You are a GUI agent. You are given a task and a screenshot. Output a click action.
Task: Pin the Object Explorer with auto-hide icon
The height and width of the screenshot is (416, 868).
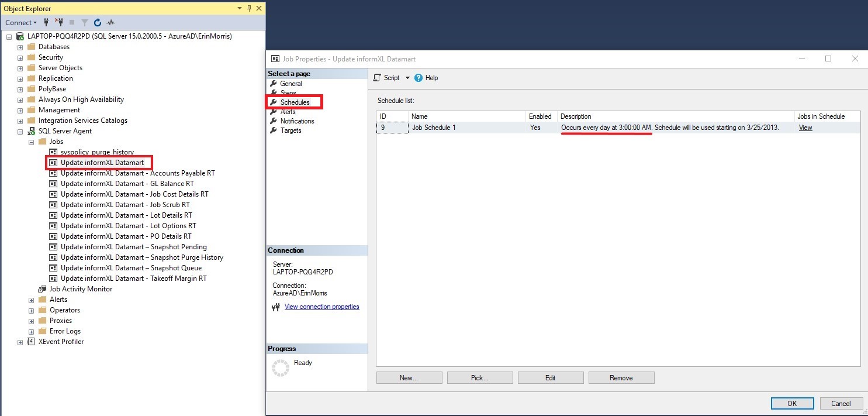pyautogui.click(x=250, y=8)
